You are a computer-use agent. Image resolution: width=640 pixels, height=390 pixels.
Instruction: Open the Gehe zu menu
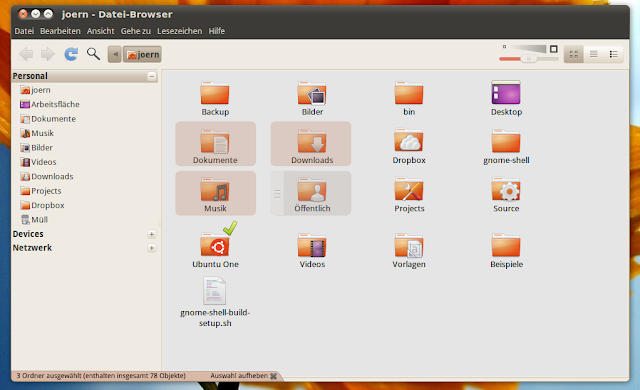[x=136, y=31]
